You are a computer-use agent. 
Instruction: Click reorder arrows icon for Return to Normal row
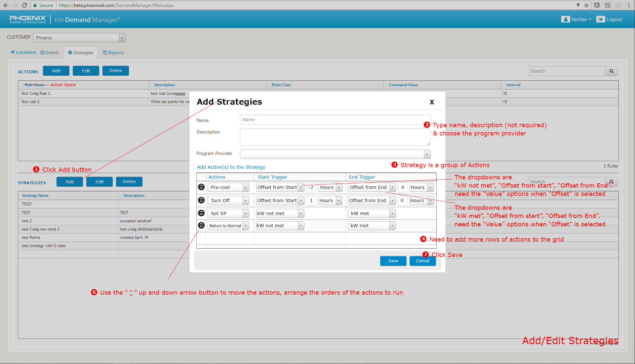201,225
